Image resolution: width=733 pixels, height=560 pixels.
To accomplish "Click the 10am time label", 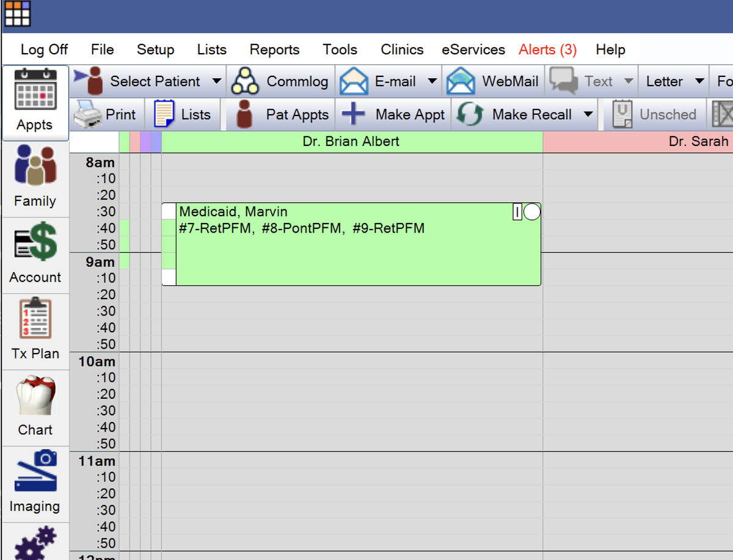I will 96,362.
